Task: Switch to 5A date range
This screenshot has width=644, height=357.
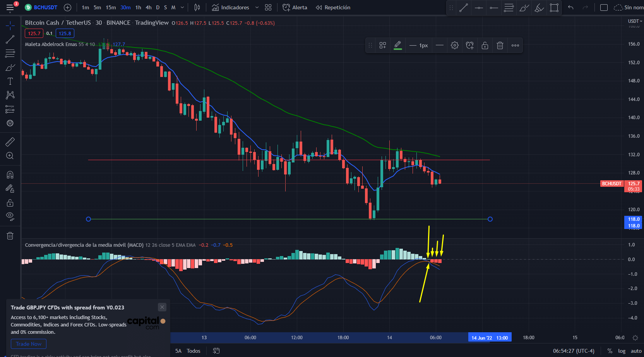Action: [178, 351]
